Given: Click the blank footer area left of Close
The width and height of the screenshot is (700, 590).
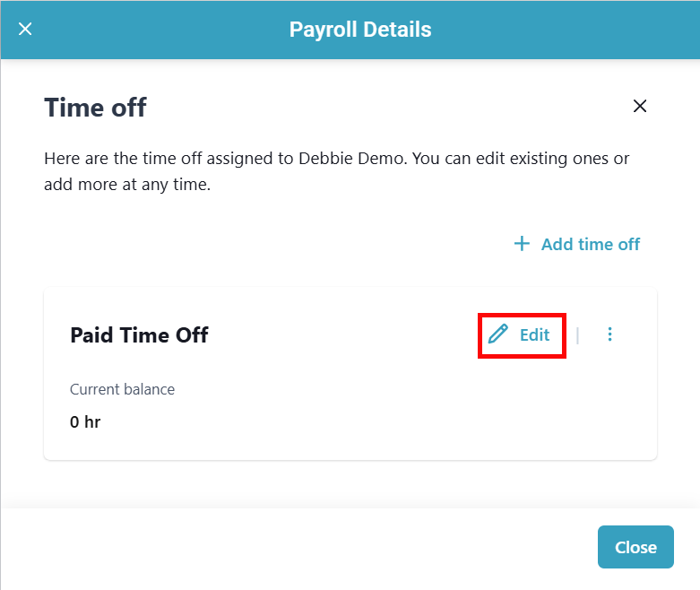Looking at the screenshot, I should (296, 547).
